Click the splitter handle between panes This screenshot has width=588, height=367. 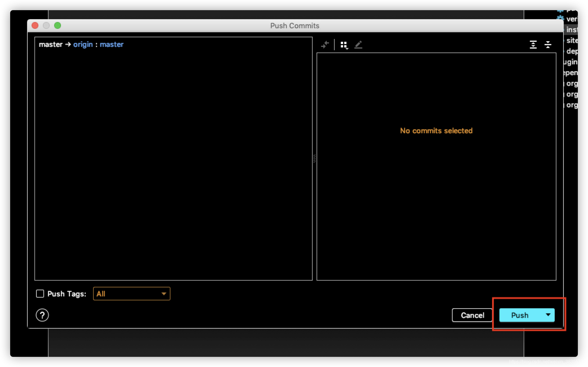coord(314,158)
